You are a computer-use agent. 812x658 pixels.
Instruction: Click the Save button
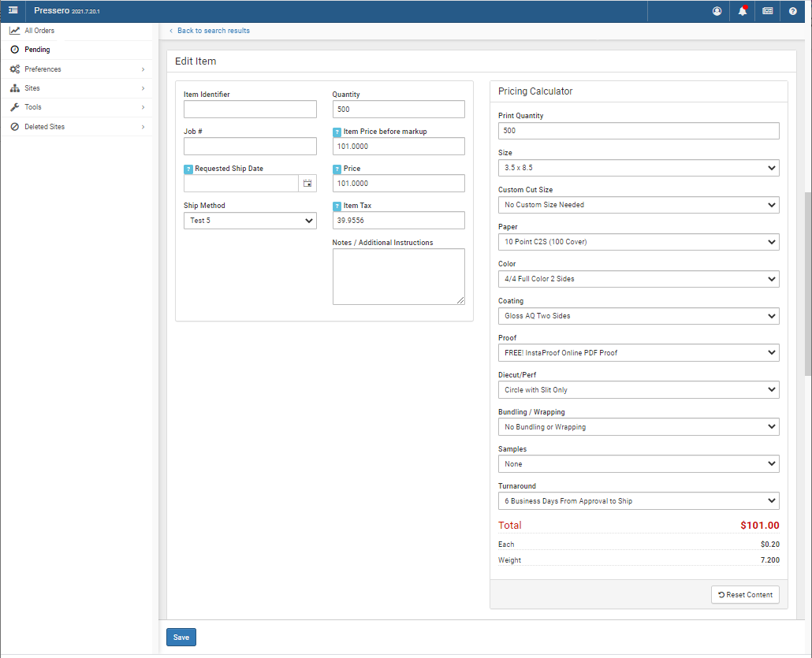[181, 638]
